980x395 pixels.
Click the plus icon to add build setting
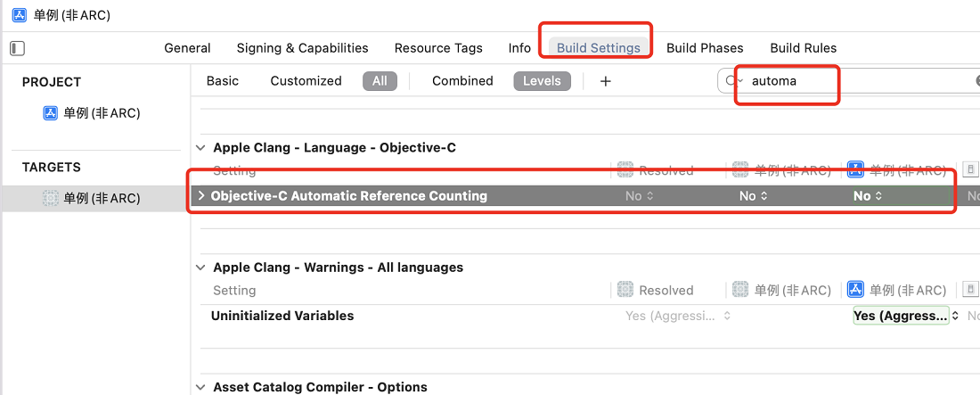pyautogui.click(x=606, y=81)
